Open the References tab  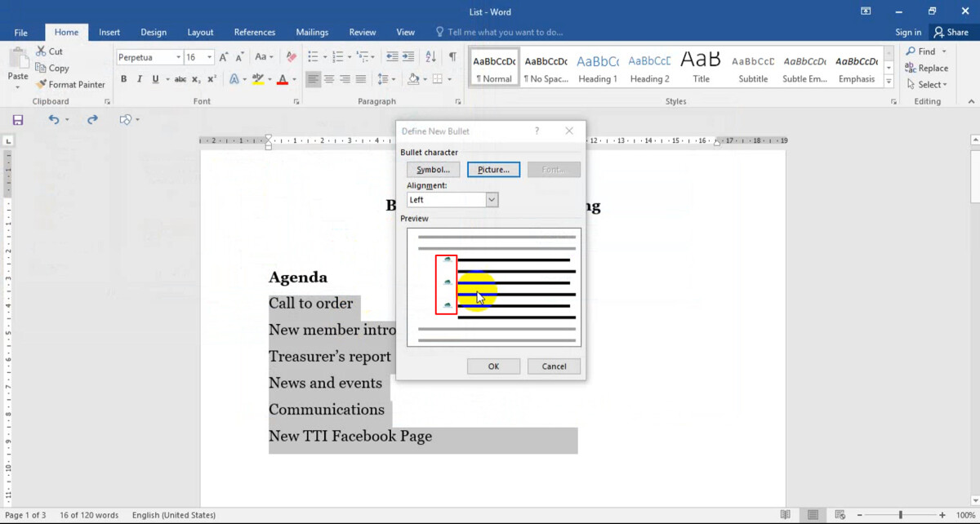[x=254, y=33]
